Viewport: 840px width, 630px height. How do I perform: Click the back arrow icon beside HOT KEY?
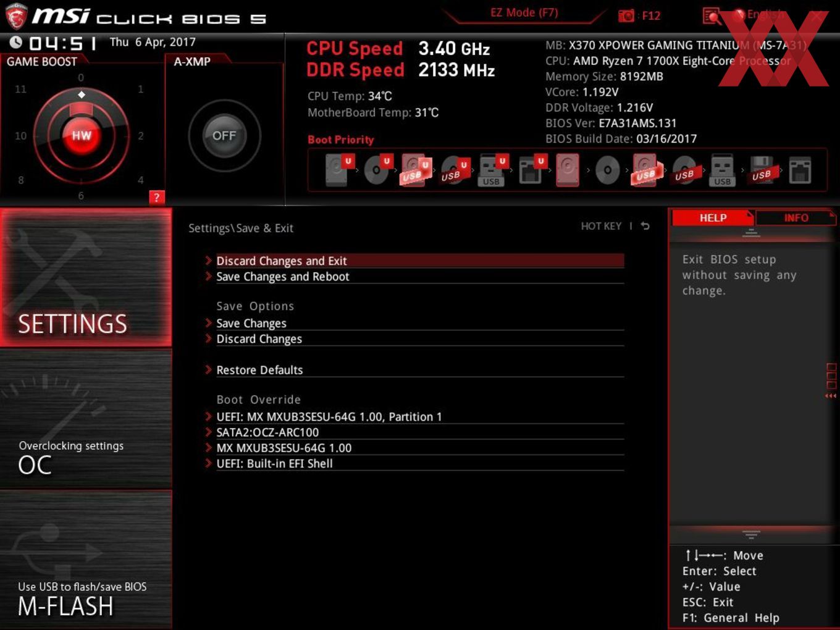tap(645, 226)
